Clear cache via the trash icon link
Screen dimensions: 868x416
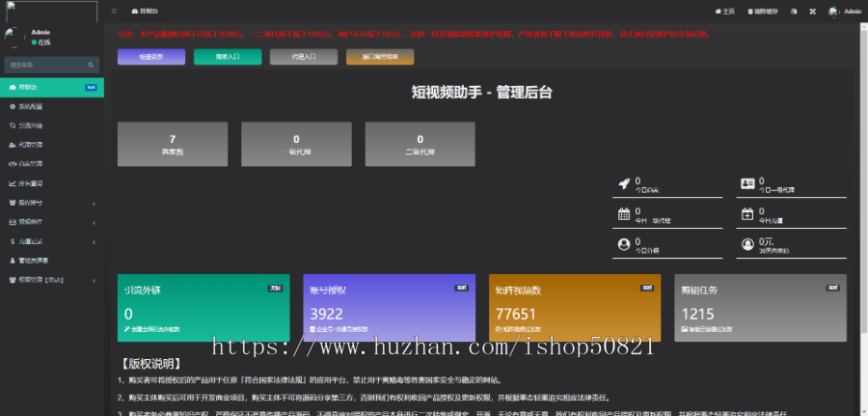pyautogui.click(x=762, y=11)
